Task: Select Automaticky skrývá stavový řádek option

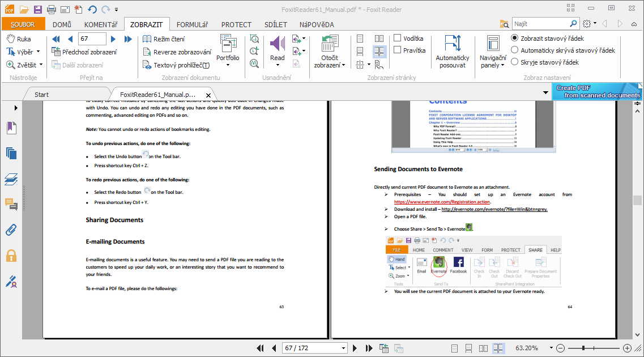Action: tap(514, 50)
